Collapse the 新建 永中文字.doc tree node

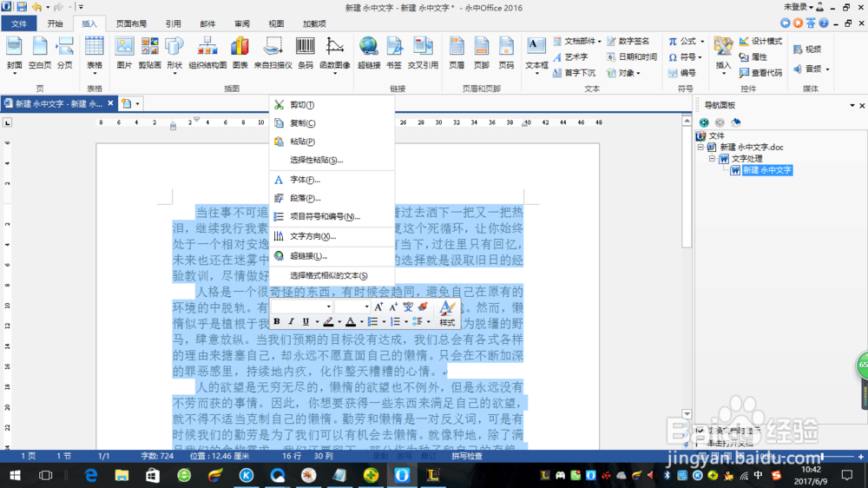(700, 148)
